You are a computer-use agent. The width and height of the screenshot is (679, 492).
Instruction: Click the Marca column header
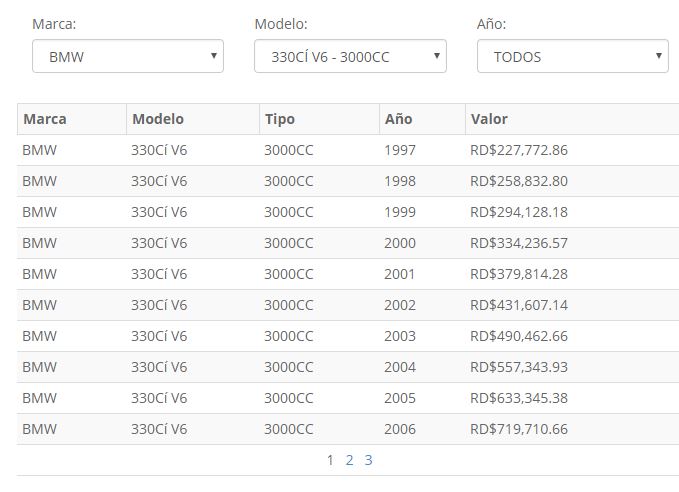click(x=45, y=119)
